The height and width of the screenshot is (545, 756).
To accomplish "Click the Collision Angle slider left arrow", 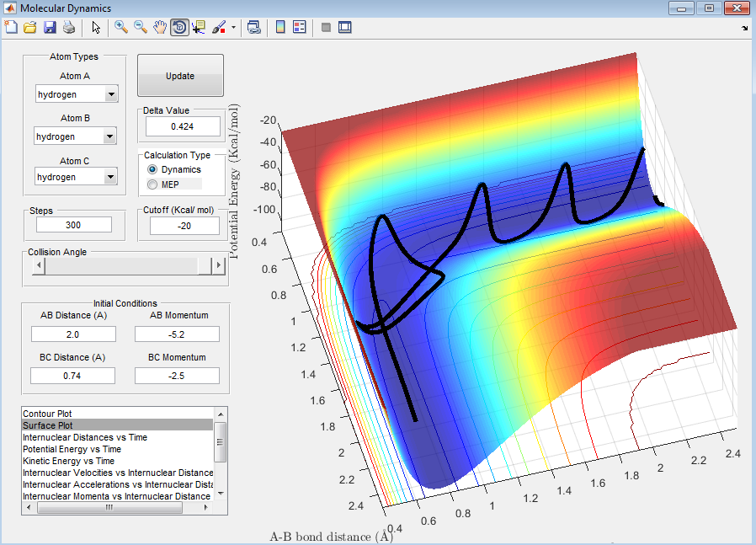I will (x=39, y=265).
